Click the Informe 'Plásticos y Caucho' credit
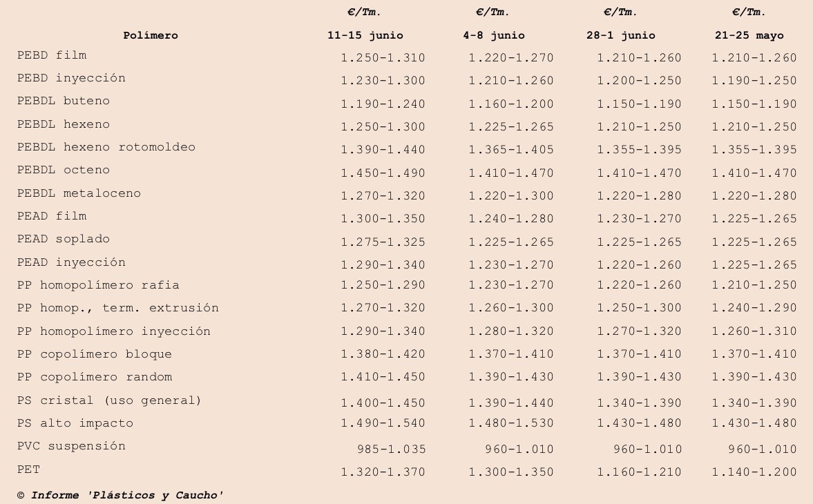 pos(119,494)
